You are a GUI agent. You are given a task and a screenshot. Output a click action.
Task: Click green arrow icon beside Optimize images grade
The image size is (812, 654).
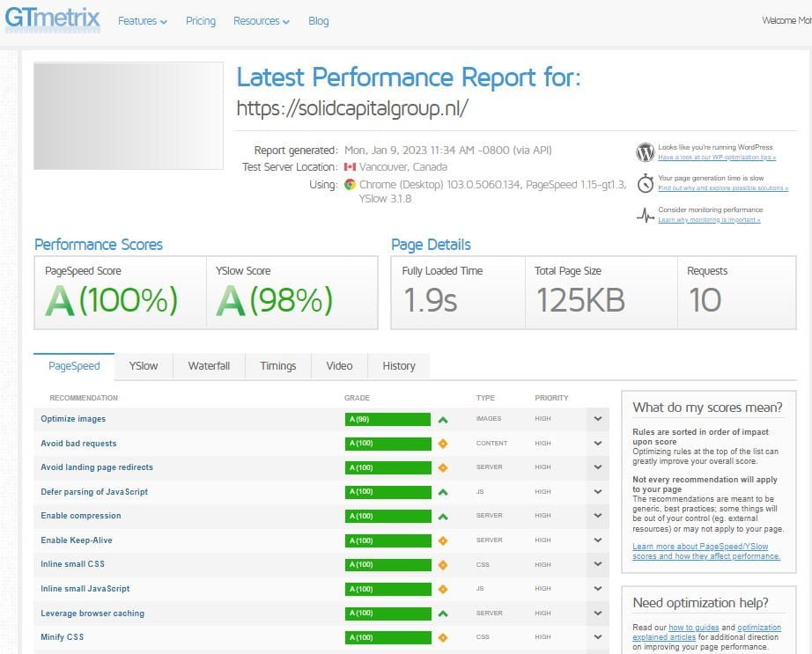coord(443,419)
